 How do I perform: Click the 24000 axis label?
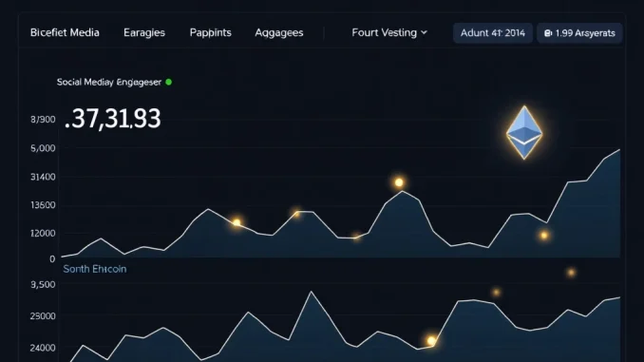(43, 348)
